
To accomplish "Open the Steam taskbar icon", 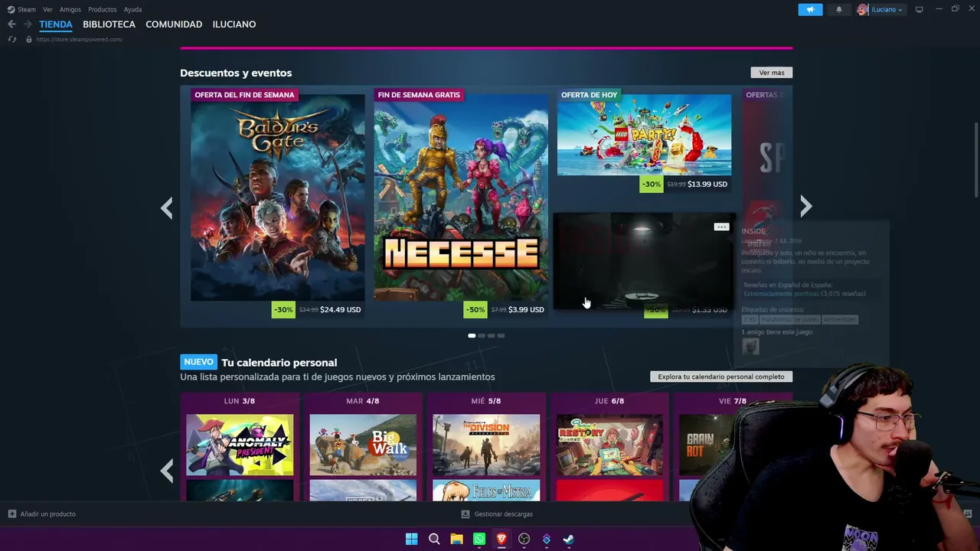I will click(569, 539).
